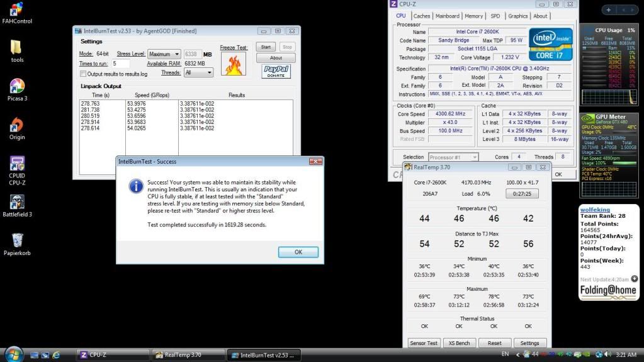The height and width of the screenshot is (362, 644).
Task: Click the gadget sidebar add (+) icon
Action: (x=608, y=10)
